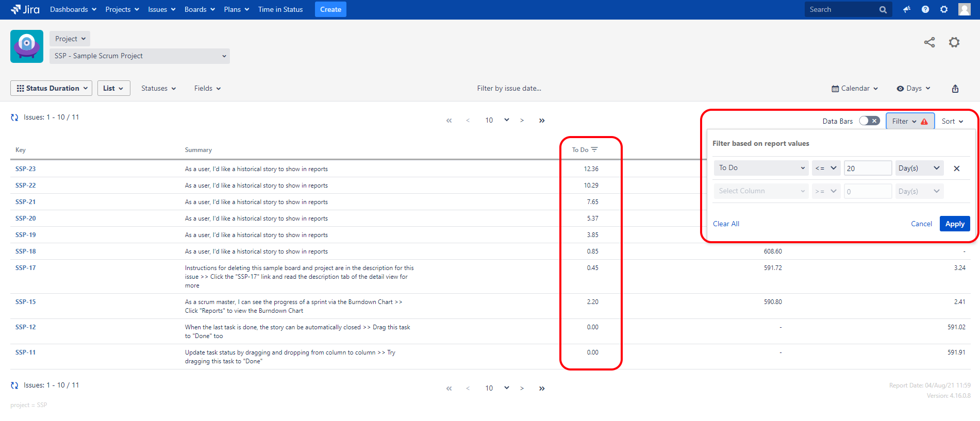Open the Dashboards menu

coord(73,9)
